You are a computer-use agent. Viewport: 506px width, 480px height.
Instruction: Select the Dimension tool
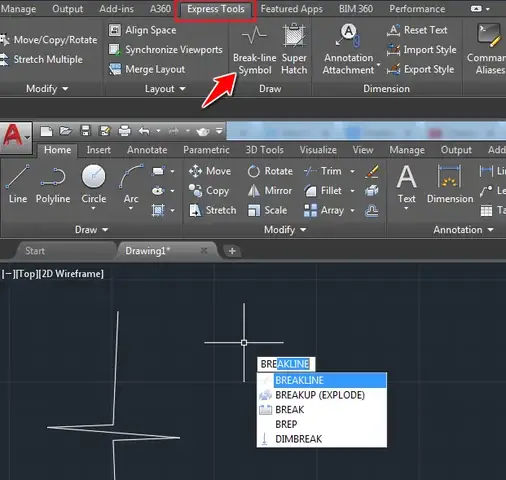coord(450,184)
